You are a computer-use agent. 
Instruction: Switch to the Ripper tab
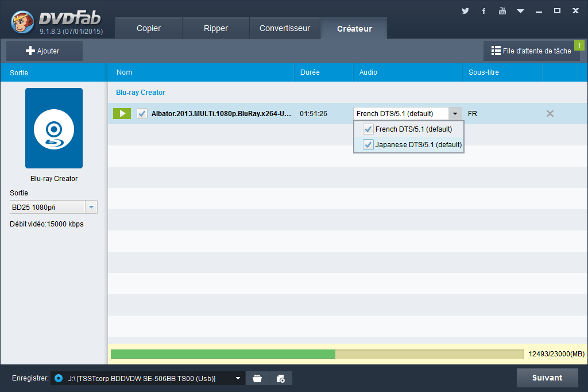tap(216, 28)
